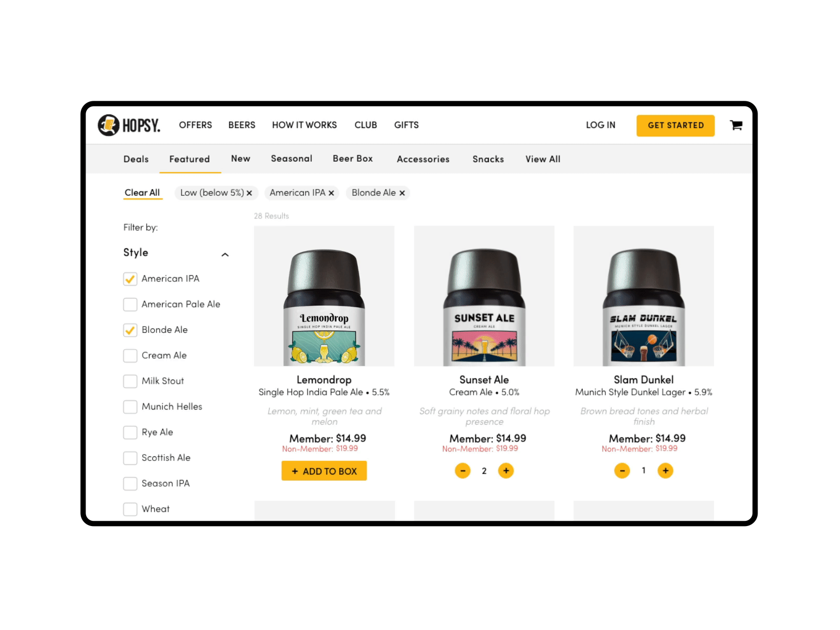Image resolution: width=840 pixels, height=630 pixels.
Task: Click the Hopsy logo
Action: 129,125
